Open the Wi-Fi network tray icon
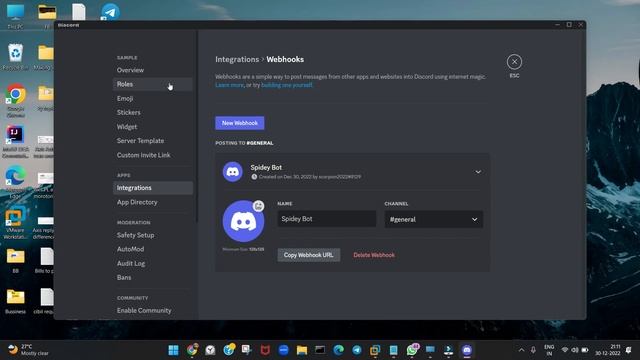This screenshot has width=640, height=360. pos(565,350)
